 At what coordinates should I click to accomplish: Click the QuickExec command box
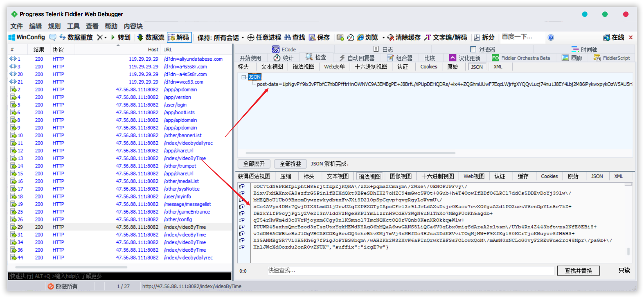tap(120, 276)
